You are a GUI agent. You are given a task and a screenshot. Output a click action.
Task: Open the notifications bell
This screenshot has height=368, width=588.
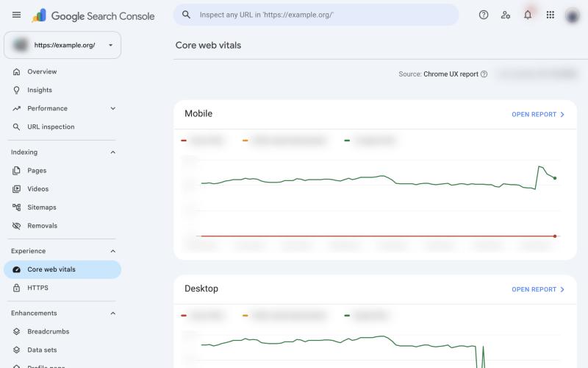528,15
